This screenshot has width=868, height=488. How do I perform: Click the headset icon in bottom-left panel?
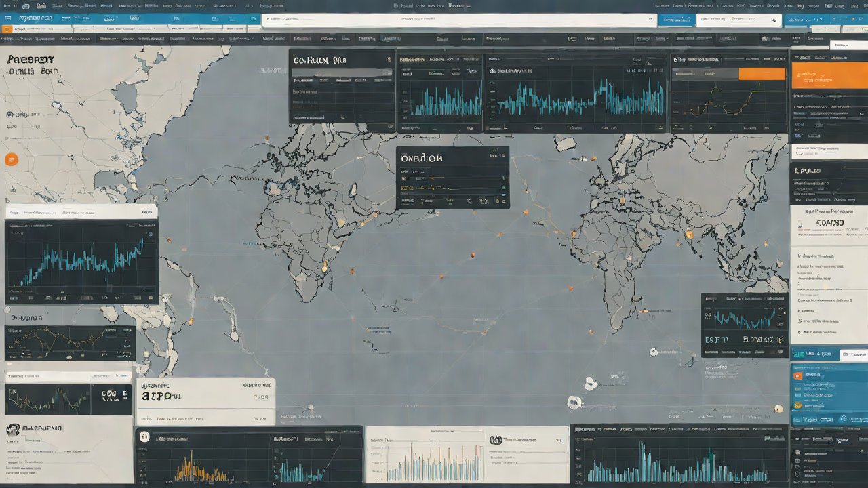click(12, 430)
